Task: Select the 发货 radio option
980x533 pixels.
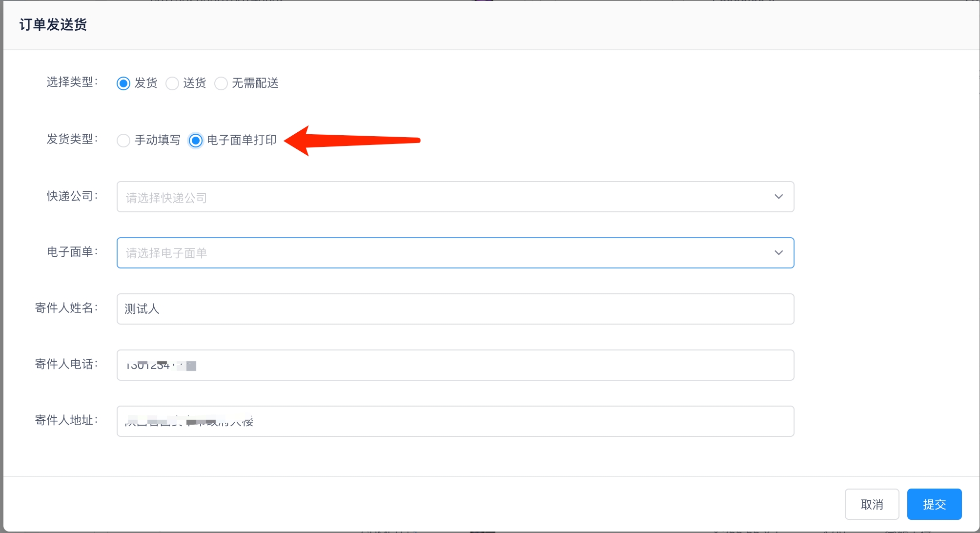Action: 123,83
